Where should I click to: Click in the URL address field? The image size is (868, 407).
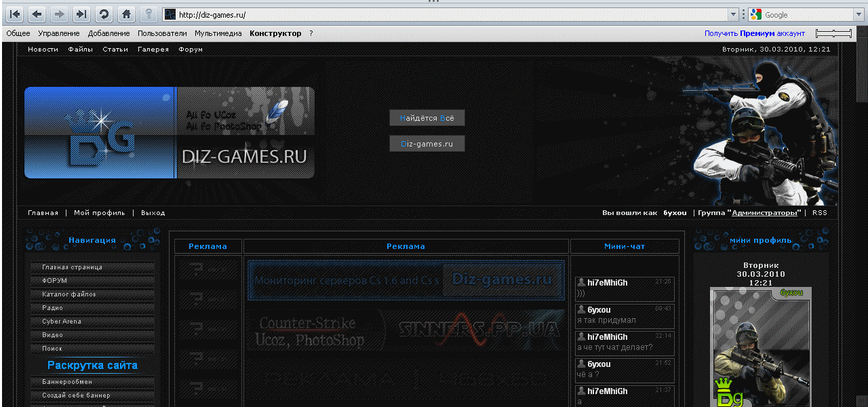[x=448, y=14]
